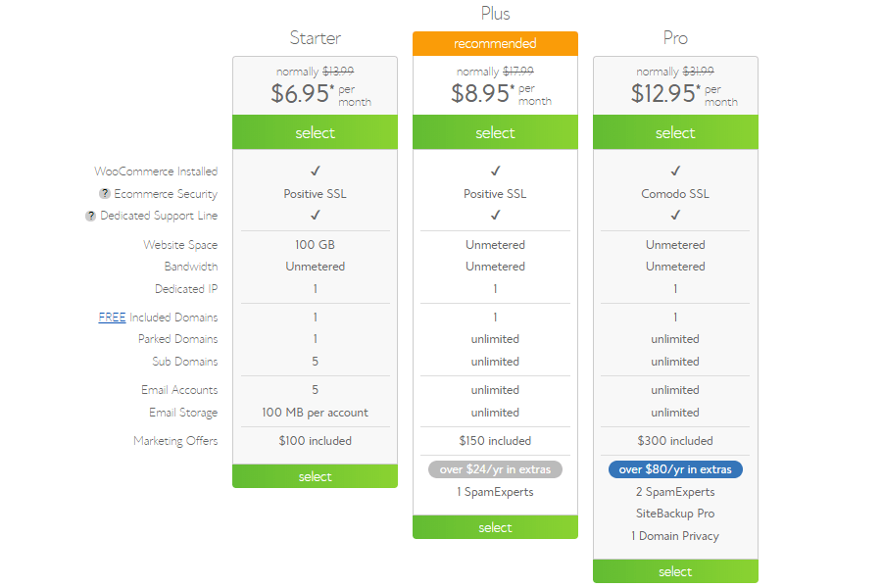Image resolution: width=882 pixels, height=588 pixels.
Task: Click the help icon beside Ecommerce Security
Action: [x=105, y=194]
